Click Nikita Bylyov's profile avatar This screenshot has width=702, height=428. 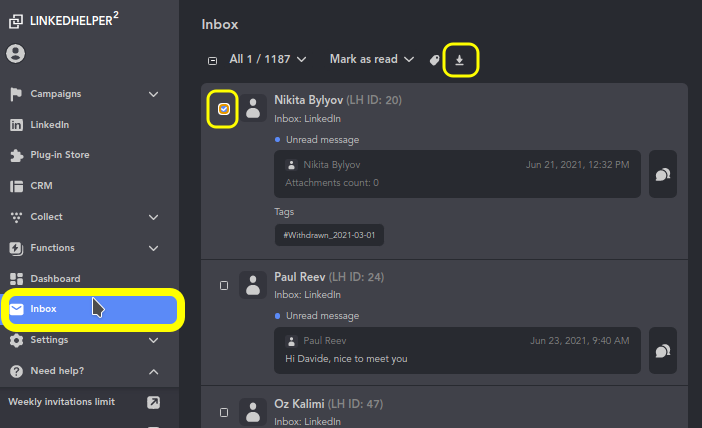253,108
